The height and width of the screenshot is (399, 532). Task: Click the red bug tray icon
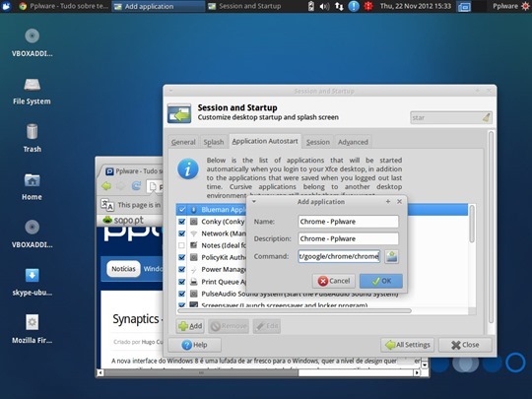coord(368,6)
